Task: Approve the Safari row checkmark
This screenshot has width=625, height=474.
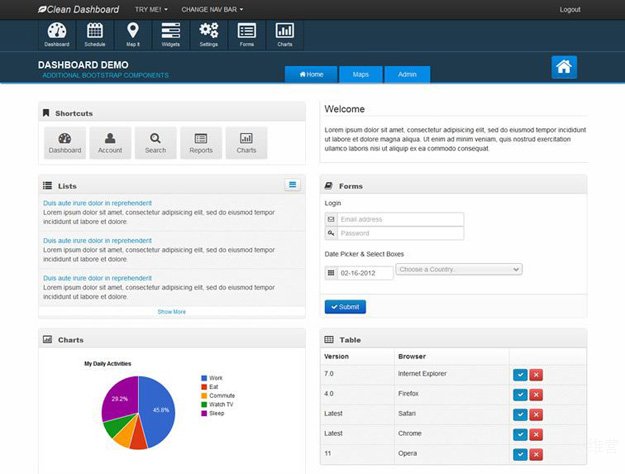Action: coord(520,415)
